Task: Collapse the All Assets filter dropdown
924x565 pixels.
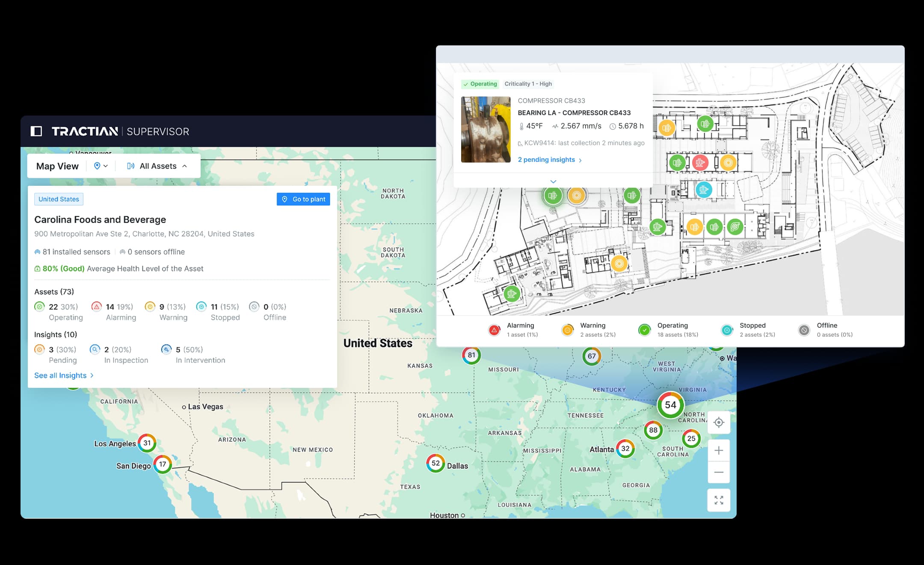Action: 184,166
